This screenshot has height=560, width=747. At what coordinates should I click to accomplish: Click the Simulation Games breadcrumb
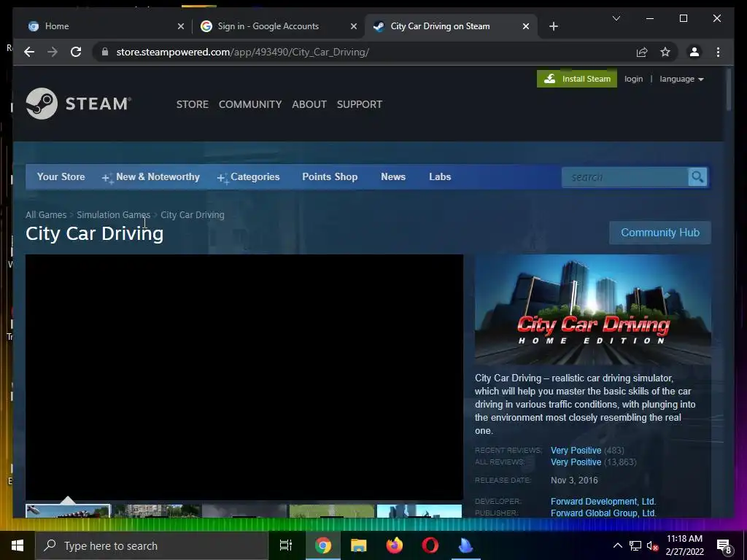pyautogui.click(x=113, y=215)
